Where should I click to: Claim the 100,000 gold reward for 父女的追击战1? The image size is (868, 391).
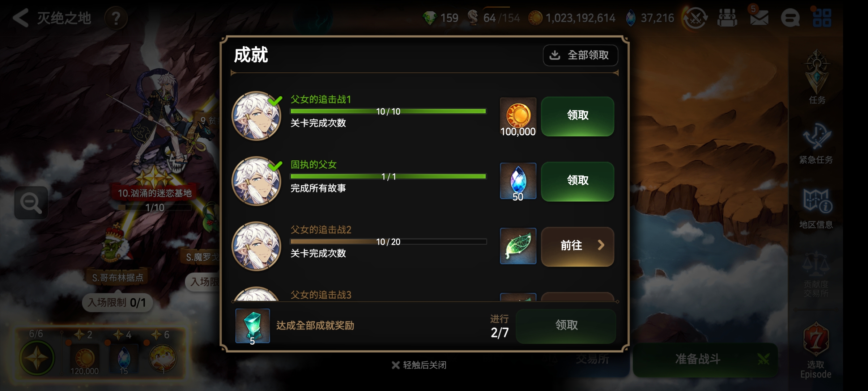pyautogui.click(x=578, y=116)
